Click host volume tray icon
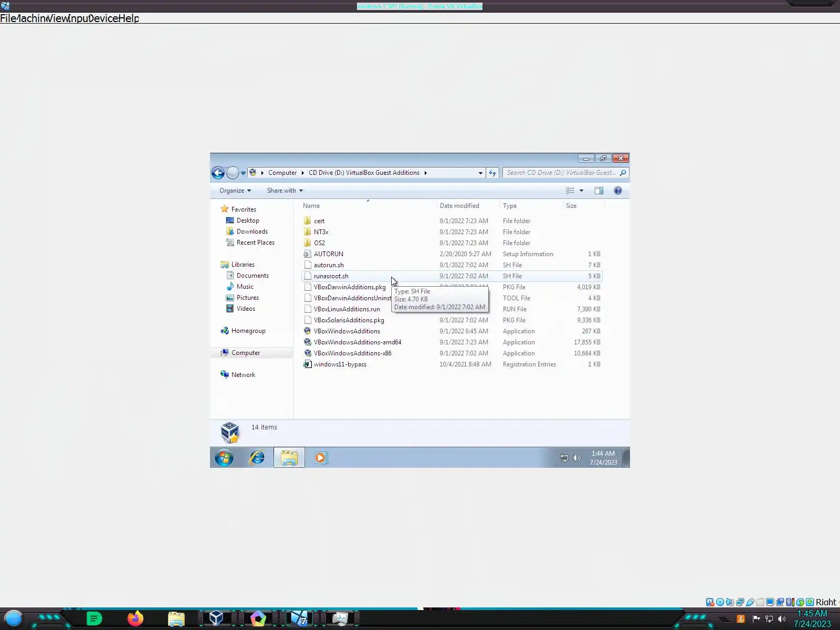The image size is (840, 630). pyautogui.click(x=782, y=619)
